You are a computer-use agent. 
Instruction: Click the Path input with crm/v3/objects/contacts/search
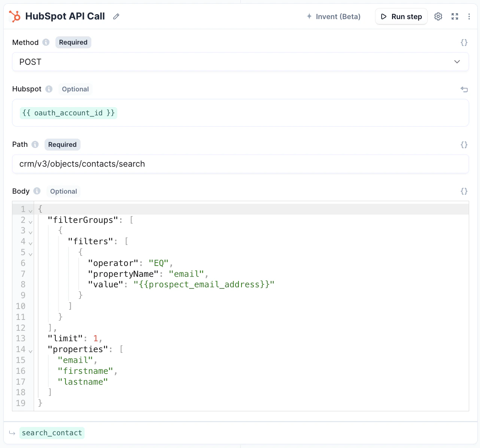(240, 164)
